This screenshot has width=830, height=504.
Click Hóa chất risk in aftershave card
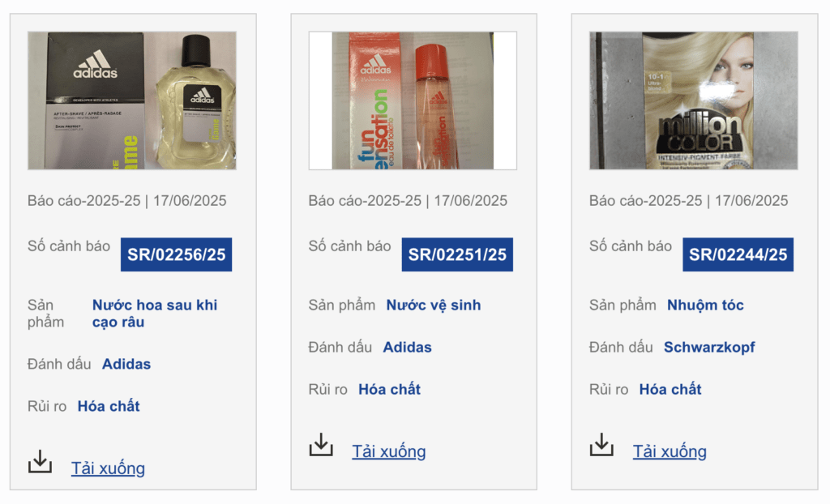(x=109, y=407)
